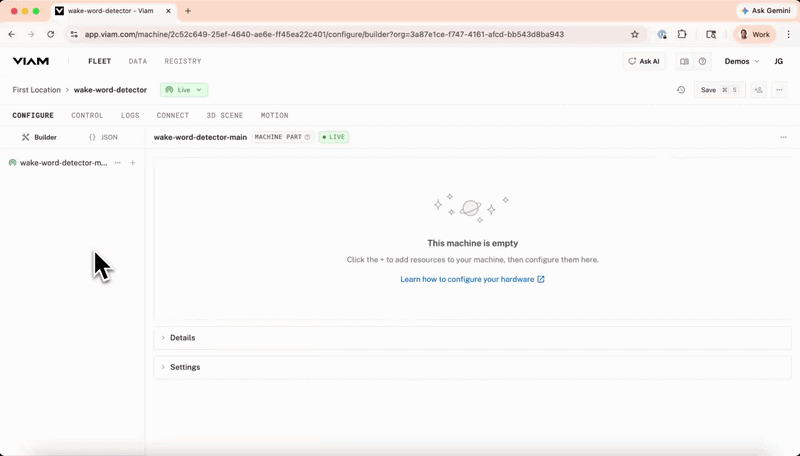
Task: Open a new browser tab
Action: pos(188,11)
